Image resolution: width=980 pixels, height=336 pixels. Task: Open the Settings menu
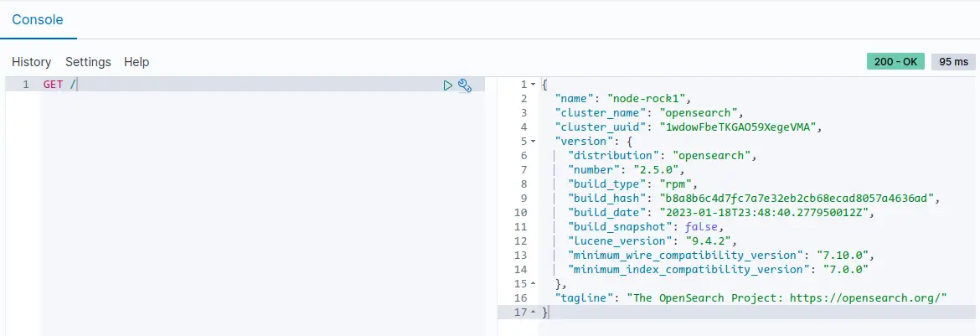pyautogui.click(x=88, y=62)
